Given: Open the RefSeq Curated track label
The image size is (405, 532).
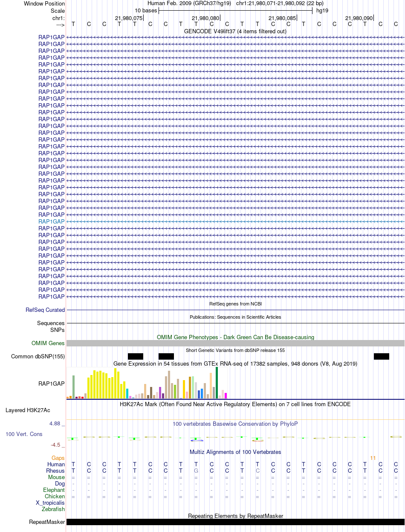Looking at the screenshot, I should pyautogui.click(x=45, y=310).
